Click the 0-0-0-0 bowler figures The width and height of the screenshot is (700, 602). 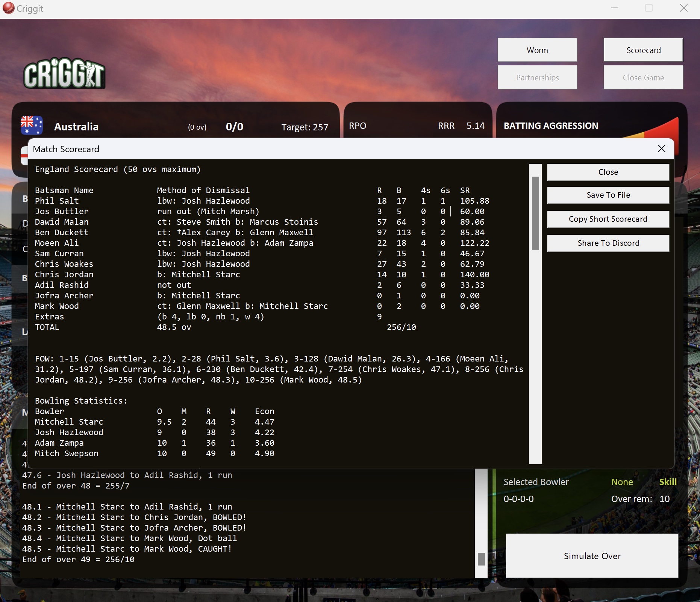pos(519,499)
